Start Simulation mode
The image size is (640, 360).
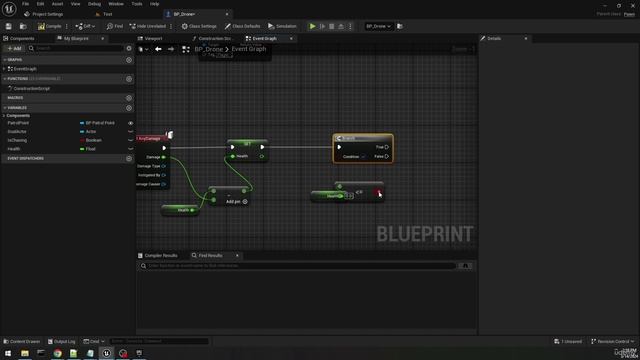click(x=282, y=26)
